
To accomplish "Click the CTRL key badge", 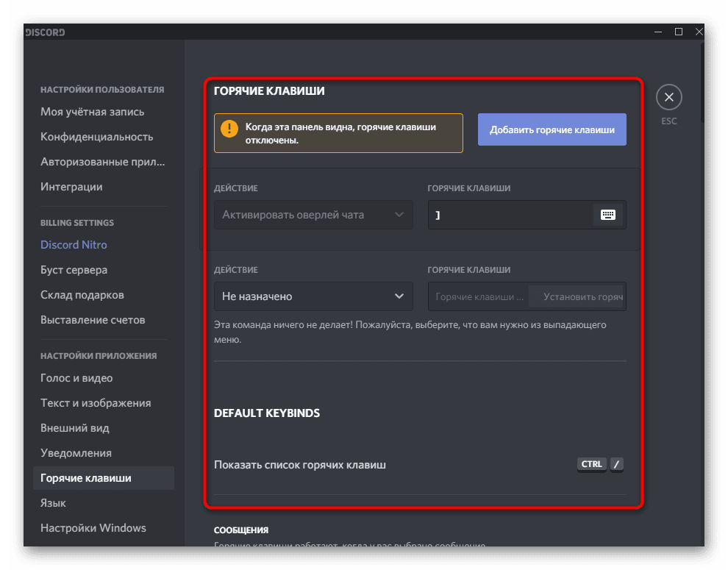I will pos(591,464).
